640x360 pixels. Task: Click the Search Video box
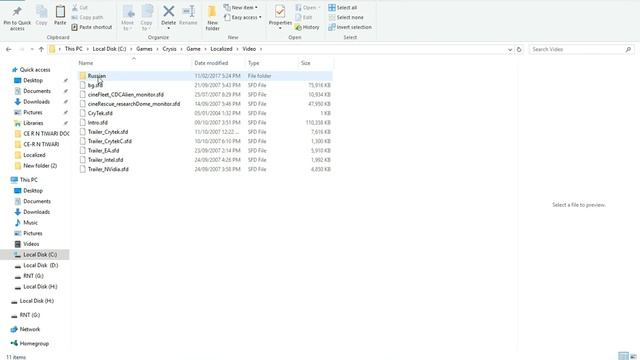click(581, 49)
